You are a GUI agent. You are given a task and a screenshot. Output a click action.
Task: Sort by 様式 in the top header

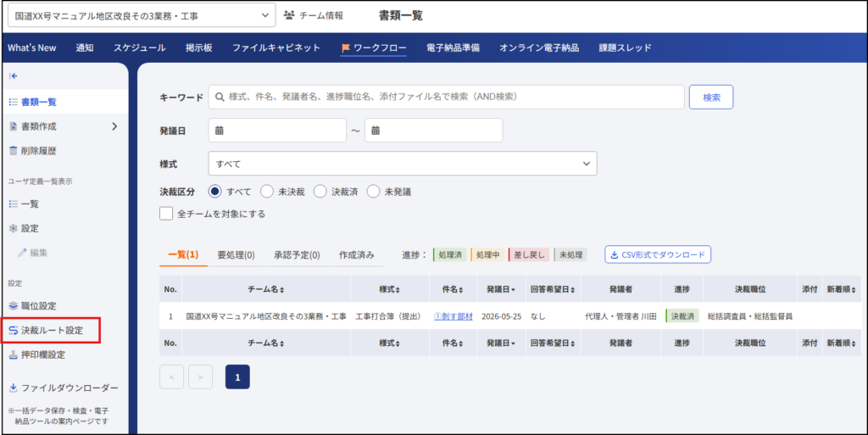tap(390, 289)
